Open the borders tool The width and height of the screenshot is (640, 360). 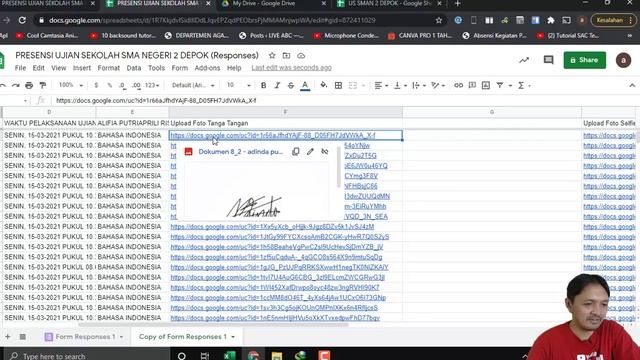click(338, 85)
